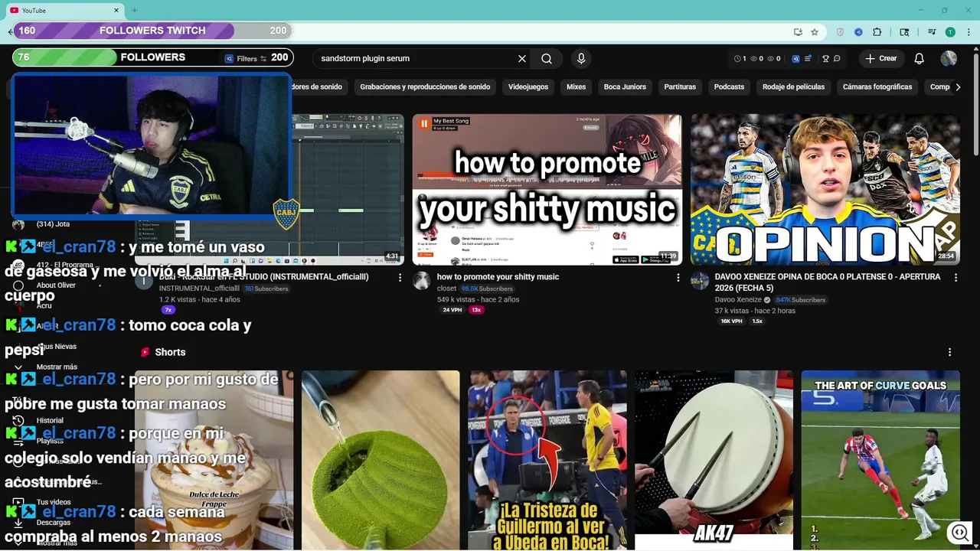Focus the 'sandstorm plugin serum' search field
Viewport: 980px width, 551px height.
pos(413,58)
